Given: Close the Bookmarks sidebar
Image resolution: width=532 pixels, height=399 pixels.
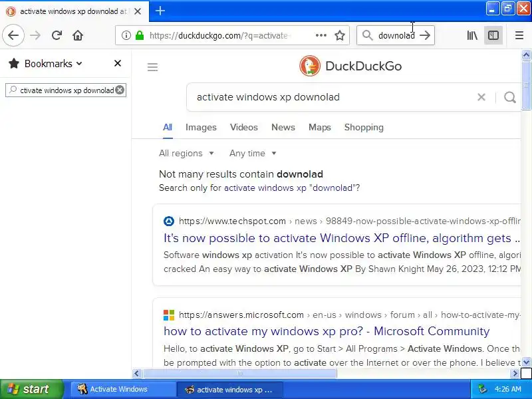Looking at the screenshot, I should [x=118, y=63].
